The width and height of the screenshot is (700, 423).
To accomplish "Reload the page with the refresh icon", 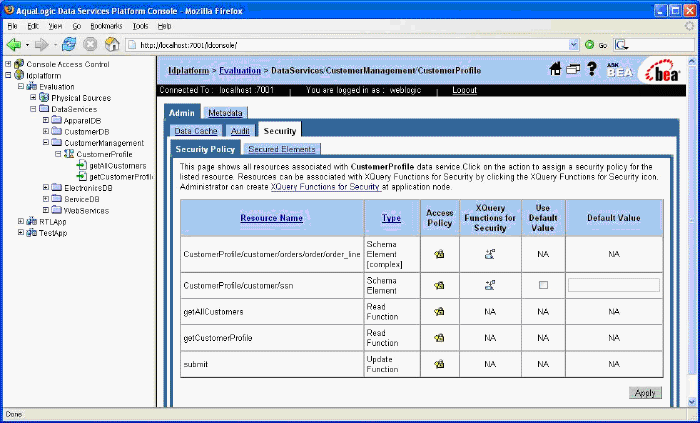I will [x=69, y=45].
